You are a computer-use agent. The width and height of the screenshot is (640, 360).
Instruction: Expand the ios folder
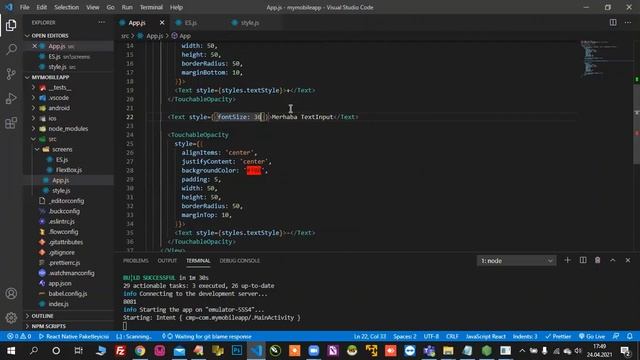tap(33, 118)
